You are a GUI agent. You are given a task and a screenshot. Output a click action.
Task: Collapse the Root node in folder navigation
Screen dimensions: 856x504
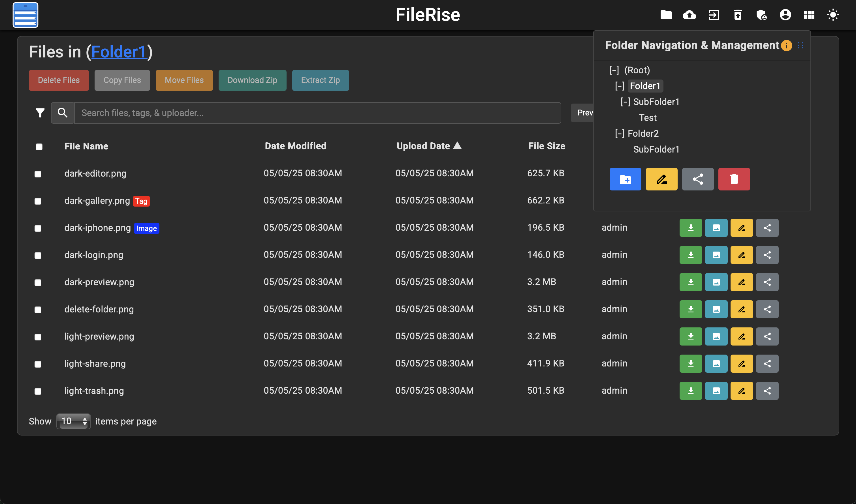pyautogui.click(x=614, y=70)
